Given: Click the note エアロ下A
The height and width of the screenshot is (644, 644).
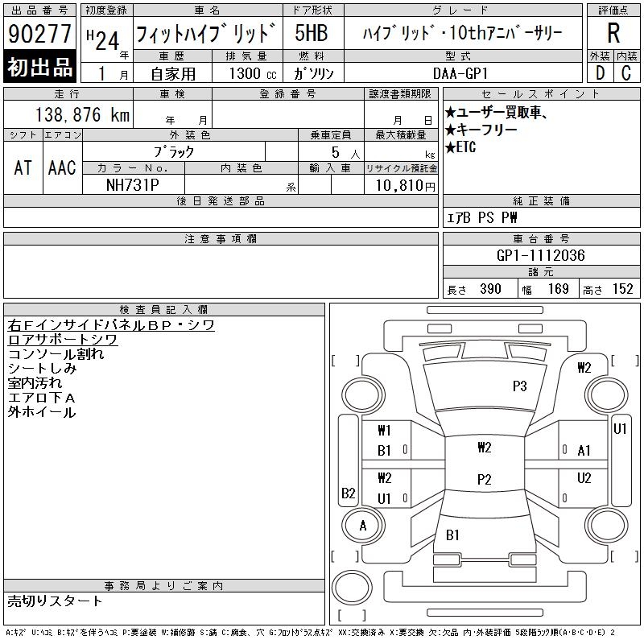Looking at the screenshot, I should pyautogui.click(x=42, y=398).
